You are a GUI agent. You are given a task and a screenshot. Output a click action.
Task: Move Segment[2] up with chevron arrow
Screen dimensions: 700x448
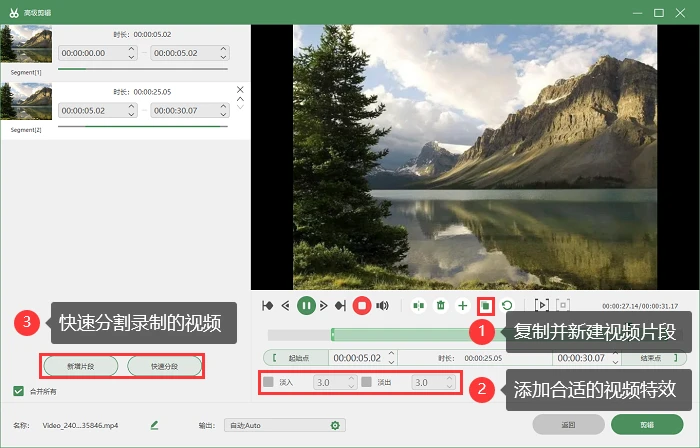tap(240, 99)
